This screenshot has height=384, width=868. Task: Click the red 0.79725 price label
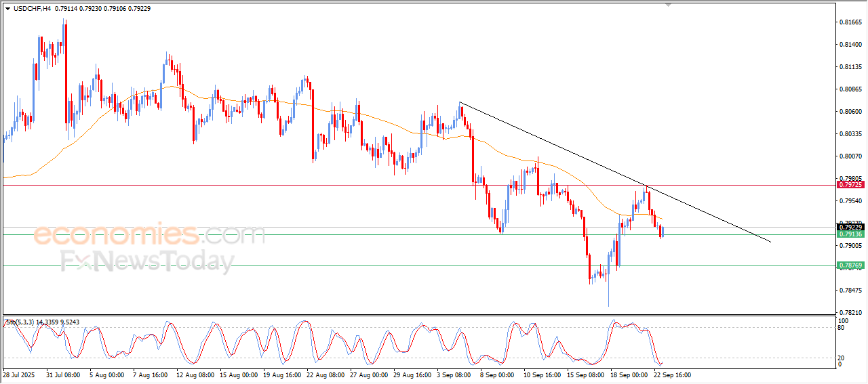tap(850, 185)
